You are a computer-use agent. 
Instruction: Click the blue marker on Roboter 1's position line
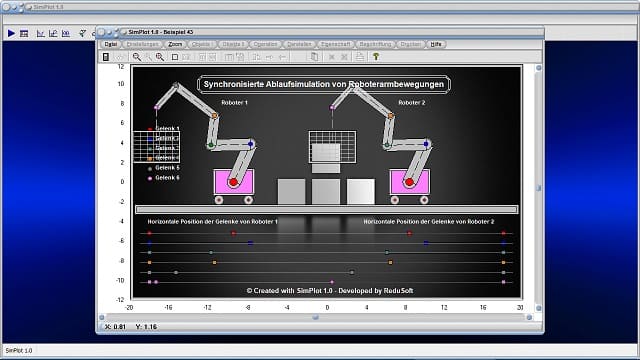tap(250, 243)
